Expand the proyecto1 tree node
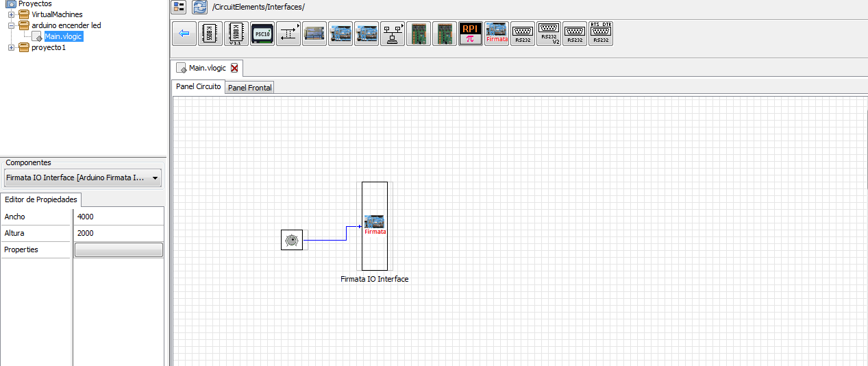The image size is (868, 366). pos(11,47)
